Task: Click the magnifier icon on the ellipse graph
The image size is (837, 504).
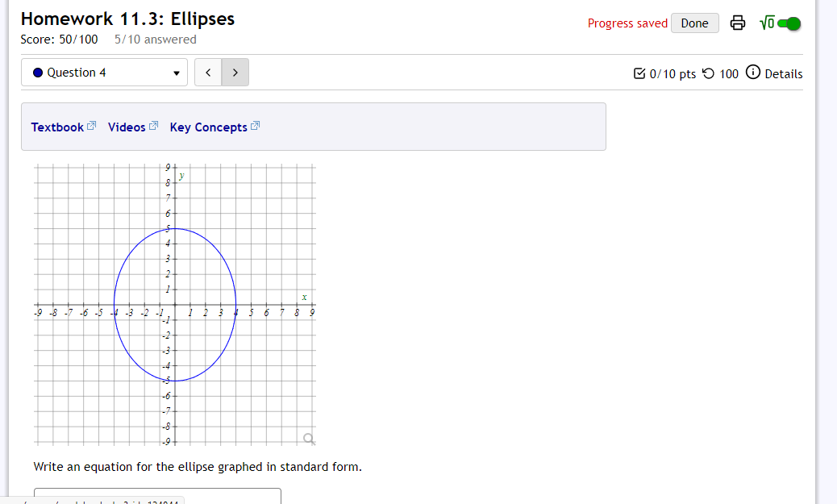Action: click(308, 438)
